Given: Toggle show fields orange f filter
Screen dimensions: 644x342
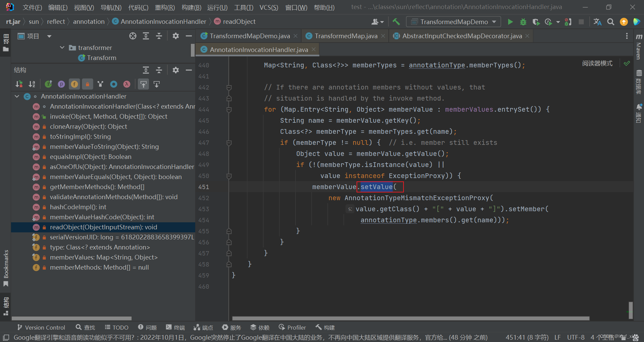Looking at the screenshot, I should coord(74,84).
